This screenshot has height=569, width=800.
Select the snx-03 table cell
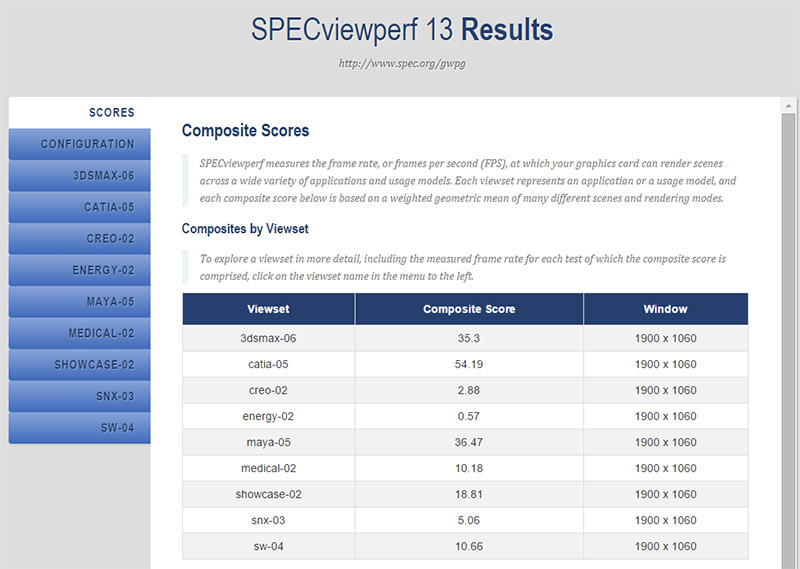click(268, 521)
